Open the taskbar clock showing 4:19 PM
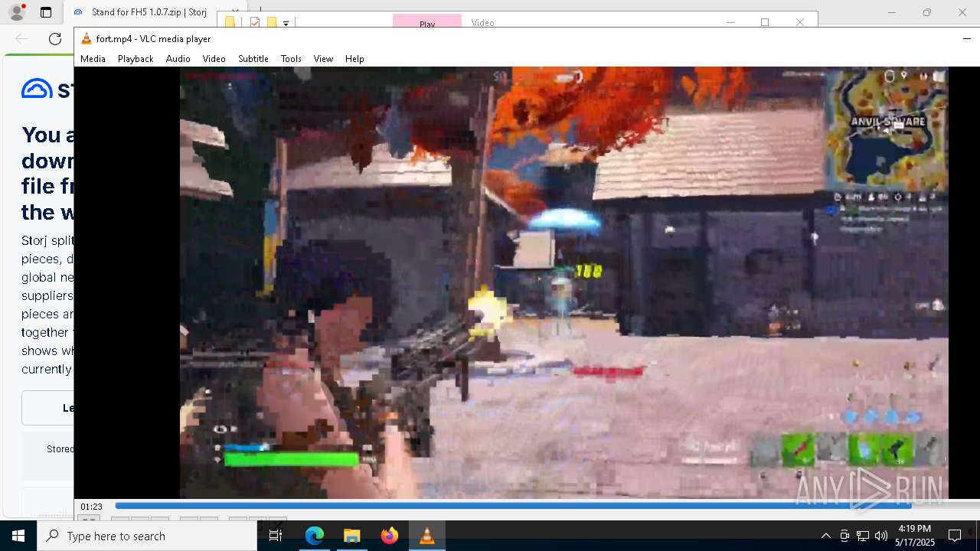This screenshot has height=551, width=980. (x=915, y=536)
